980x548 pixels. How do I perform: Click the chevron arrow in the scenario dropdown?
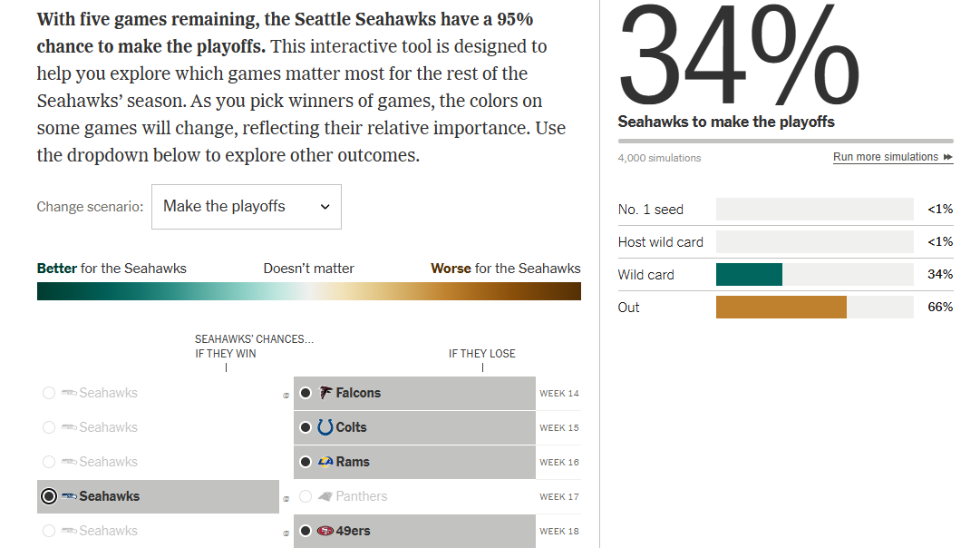[325, 207]
